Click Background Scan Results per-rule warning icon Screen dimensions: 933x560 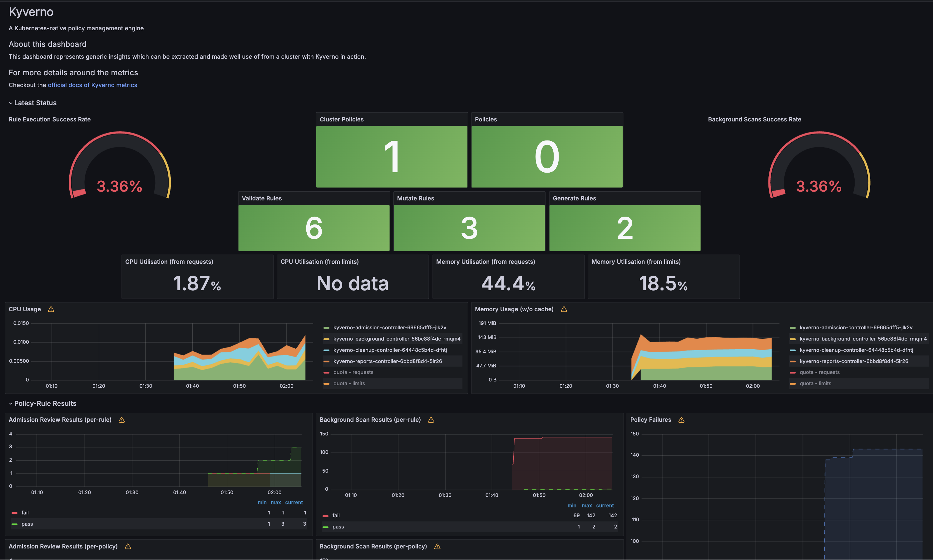click(x=431, y=420)
